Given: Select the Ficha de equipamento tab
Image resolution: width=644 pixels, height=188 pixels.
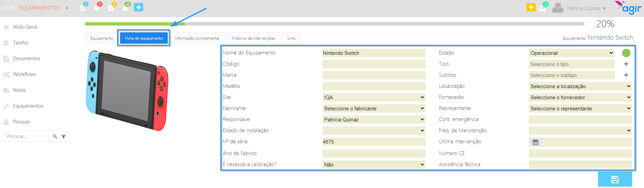Looking at the screenshot, I should click(x=144, y=38).
